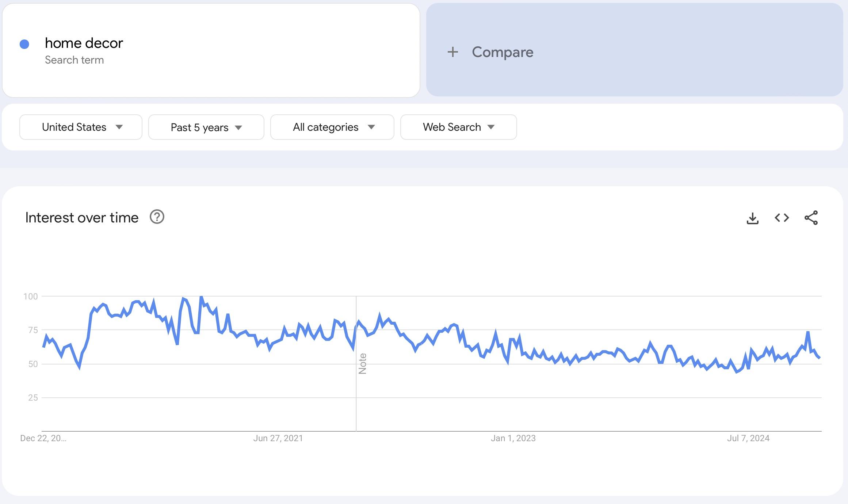Screen dimensions: 848x504
Task: Open the All categories filter dropdown
Action: click(332, 127)
